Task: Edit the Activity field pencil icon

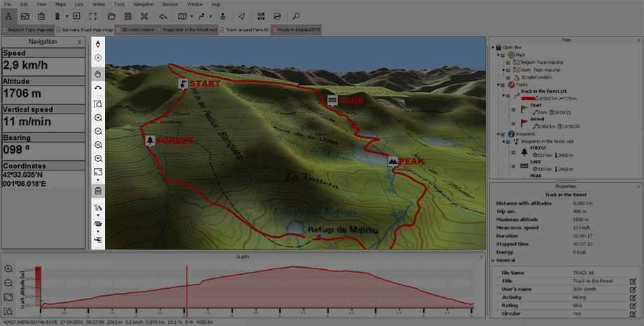Action: click(x=632, y=297)
